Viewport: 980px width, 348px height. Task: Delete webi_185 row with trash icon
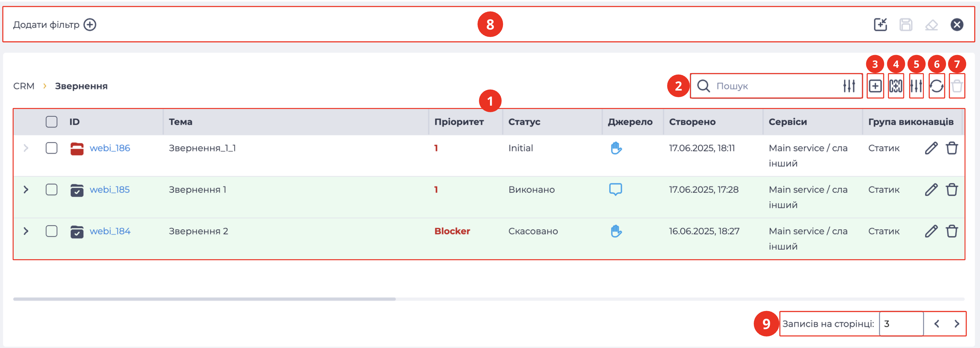coord(952,190)
